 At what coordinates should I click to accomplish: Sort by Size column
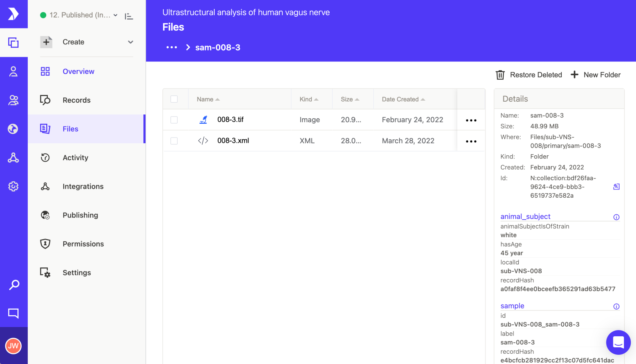point(350,99)
